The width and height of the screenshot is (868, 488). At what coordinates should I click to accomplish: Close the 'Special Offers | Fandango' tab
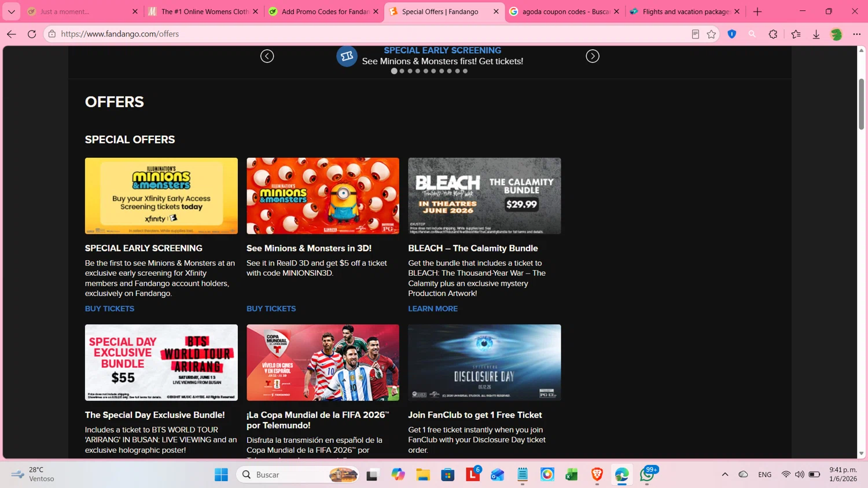496,12
